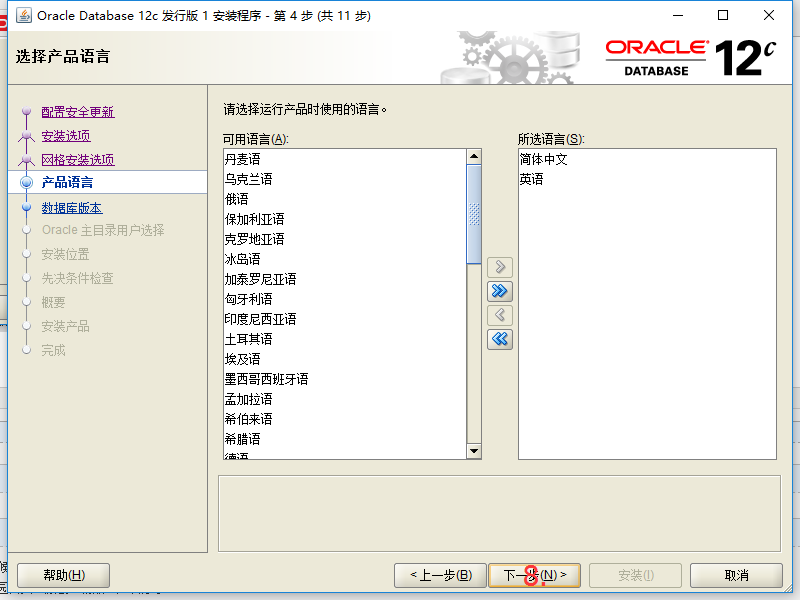This screenshot has width=800, height=600.
Task: Click the 帮助(H) help button
Action: (x=64, y=576)
